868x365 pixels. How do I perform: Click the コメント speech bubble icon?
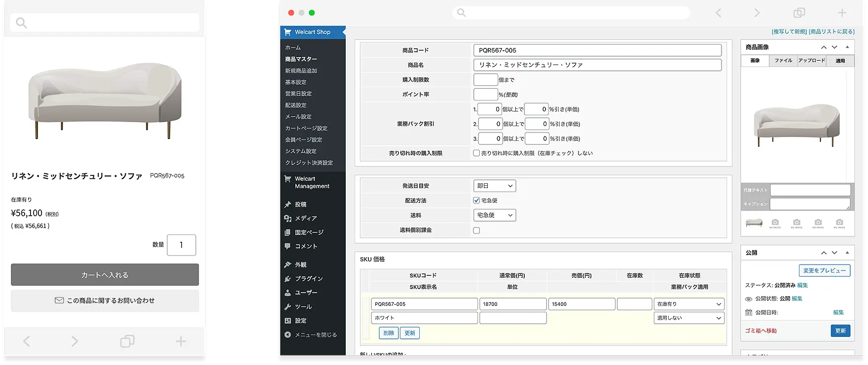[288, 246]
